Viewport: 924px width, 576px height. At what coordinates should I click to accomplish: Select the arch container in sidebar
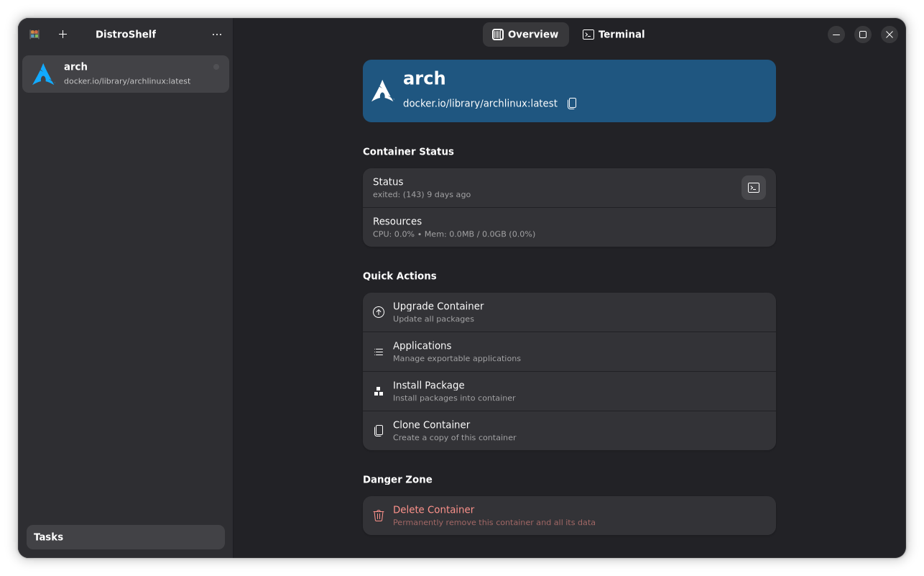(126, 74)
